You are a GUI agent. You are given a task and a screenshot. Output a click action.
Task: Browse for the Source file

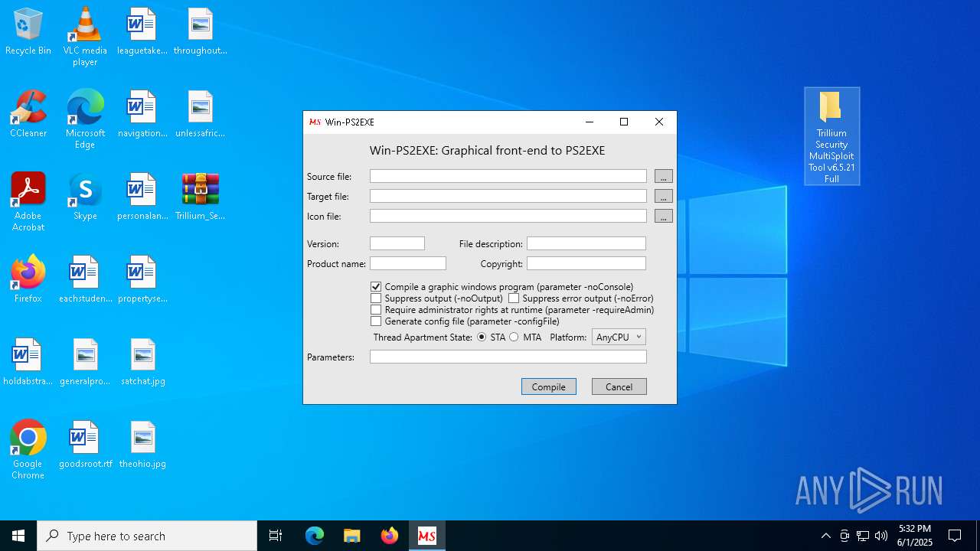[664, 176]
